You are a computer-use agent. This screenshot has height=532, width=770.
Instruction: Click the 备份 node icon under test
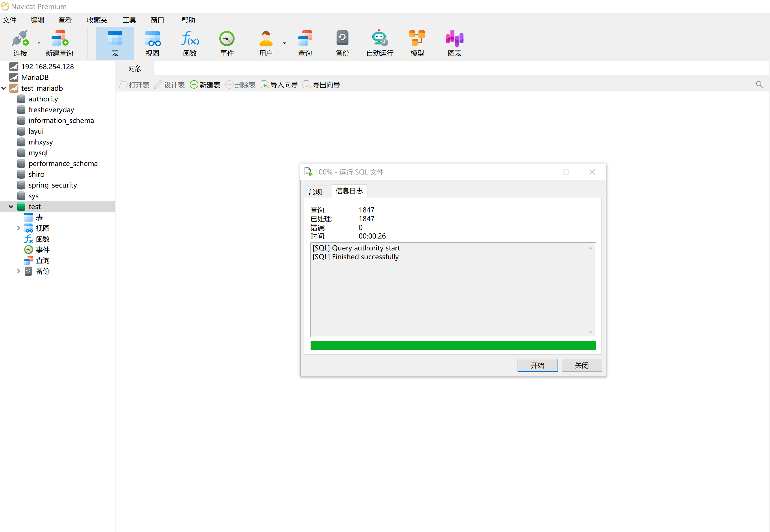click(29, 271)
